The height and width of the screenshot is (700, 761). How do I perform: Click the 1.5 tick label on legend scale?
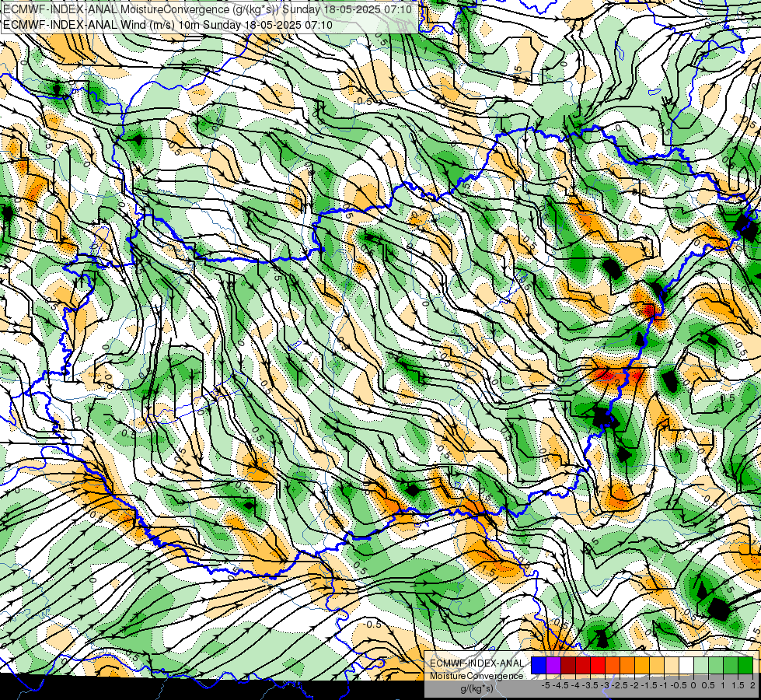pos(738,685)
